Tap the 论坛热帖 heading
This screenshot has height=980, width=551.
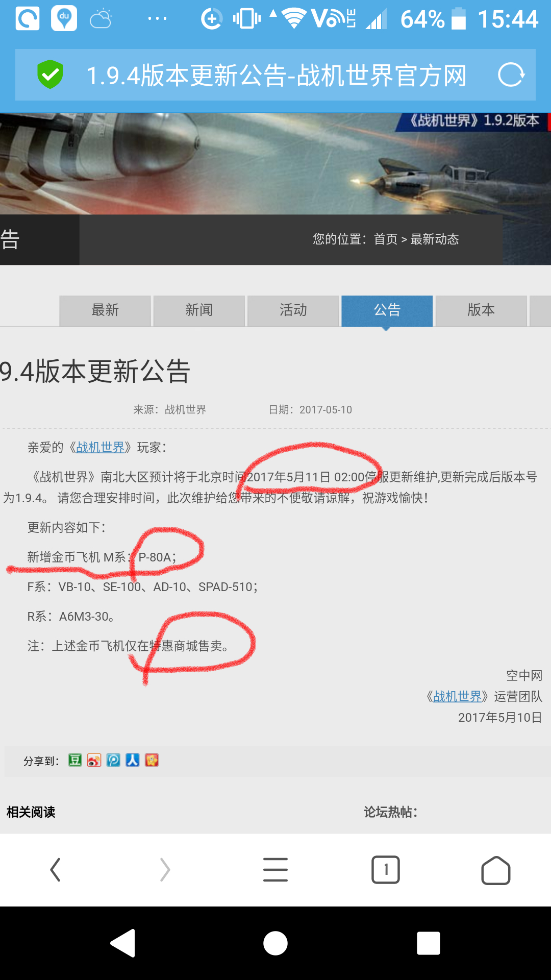click(391, 812)
